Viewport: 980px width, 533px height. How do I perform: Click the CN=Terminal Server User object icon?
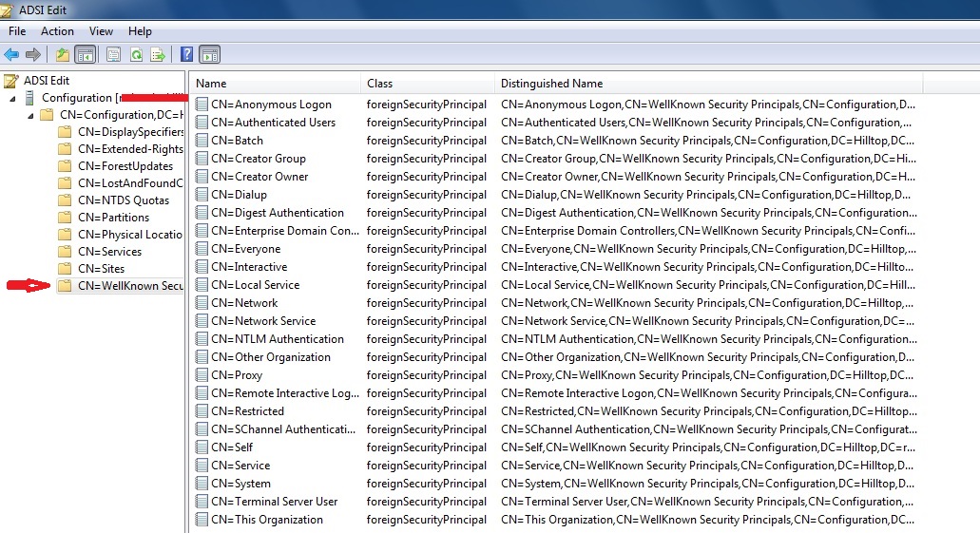[x=202, y=502]
